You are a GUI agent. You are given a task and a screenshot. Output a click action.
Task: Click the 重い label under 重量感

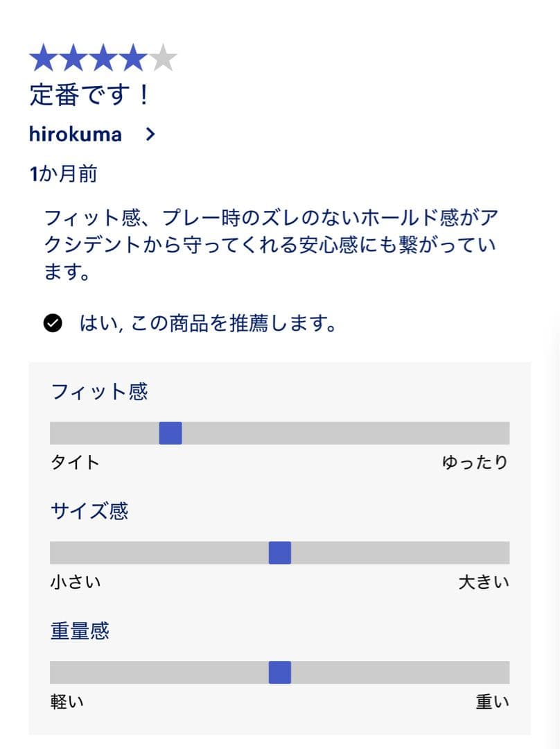tap(492, 702)
